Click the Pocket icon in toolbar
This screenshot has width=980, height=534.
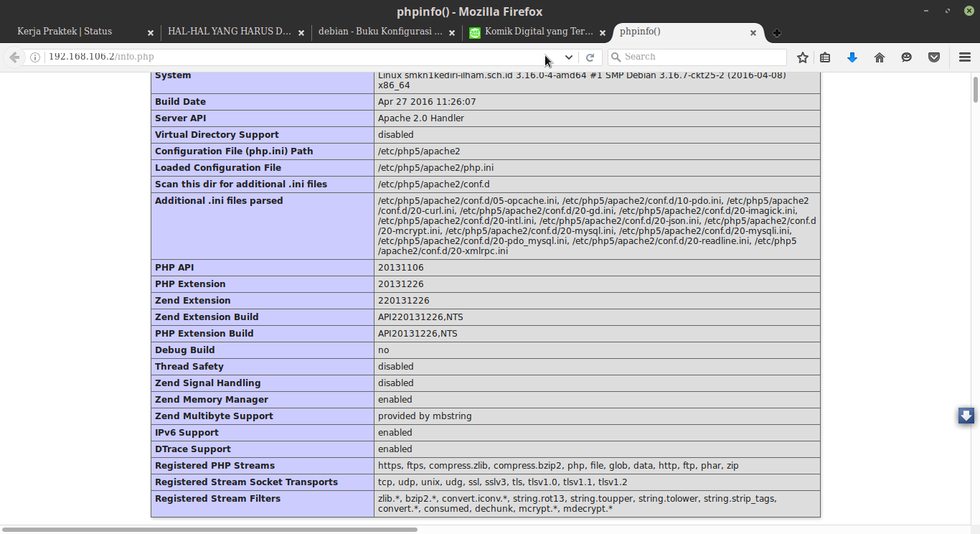coord(934,57)
